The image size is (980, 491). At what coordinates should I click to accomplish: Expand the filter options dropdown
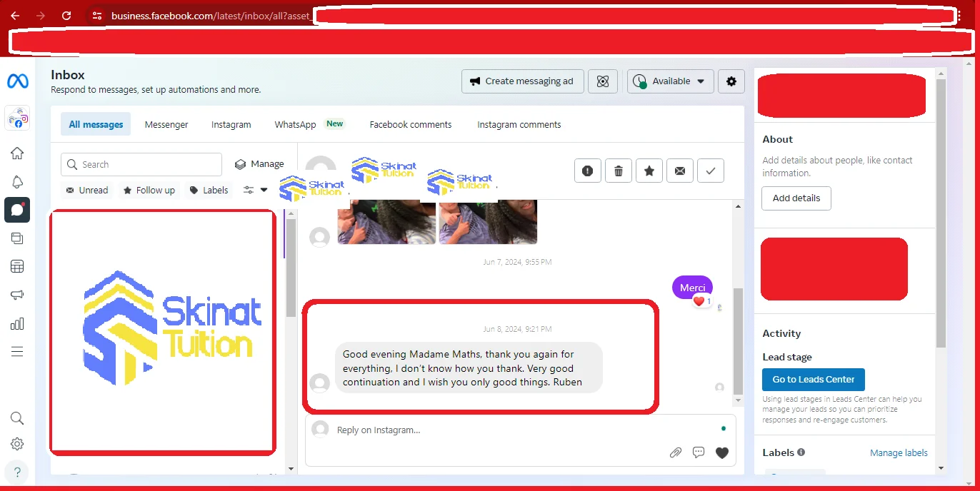256,190
